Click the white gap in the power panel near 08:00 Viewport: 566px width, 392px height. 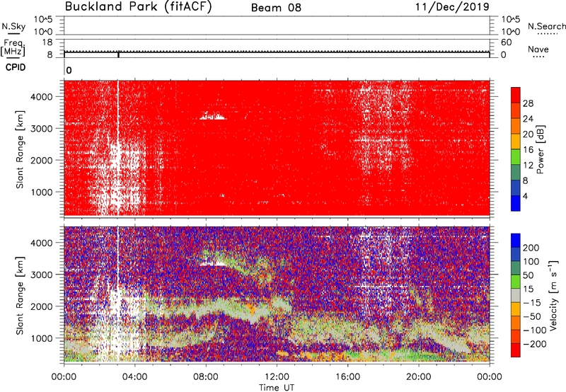click(213, 116)
